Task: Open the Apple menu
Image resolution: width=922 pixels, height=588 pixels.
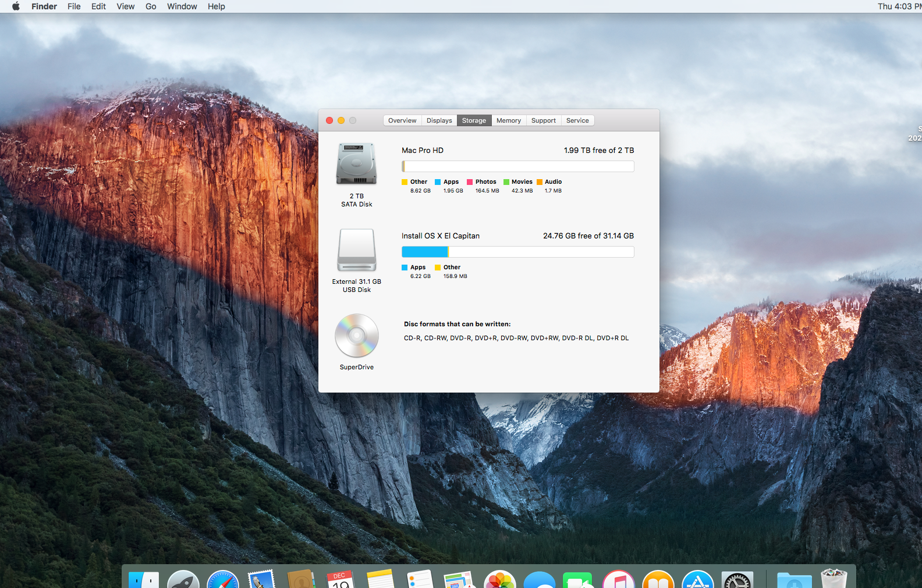Action: [16, 6]
